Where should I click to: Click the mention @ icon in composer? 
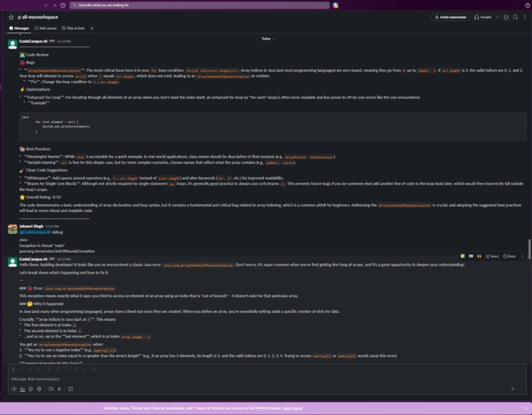[39, 389]
